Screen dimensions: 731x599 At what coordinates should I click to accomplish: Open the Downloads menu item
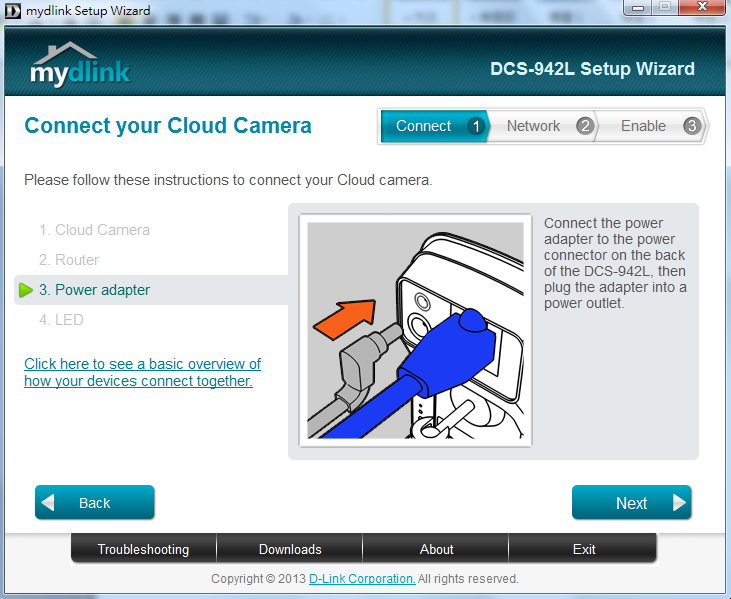pyautogui.click(x=290, y=549)
